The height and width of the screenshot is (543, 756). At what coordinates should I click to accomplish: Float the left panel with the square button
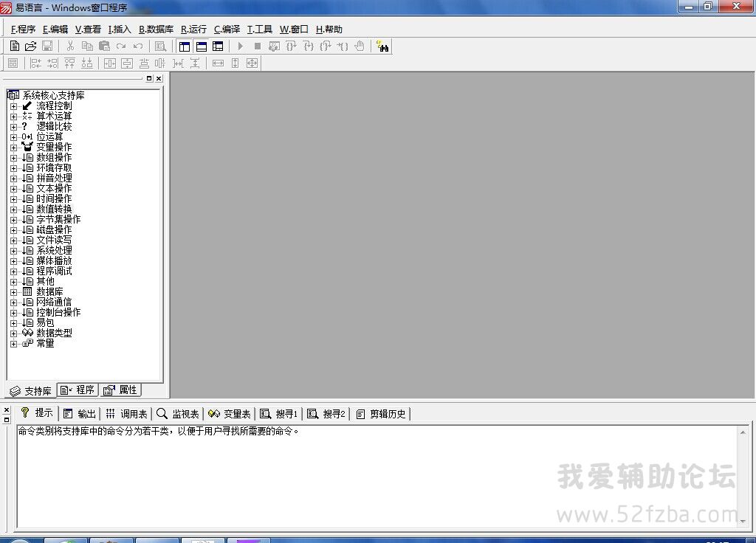(x=149, y=78)
